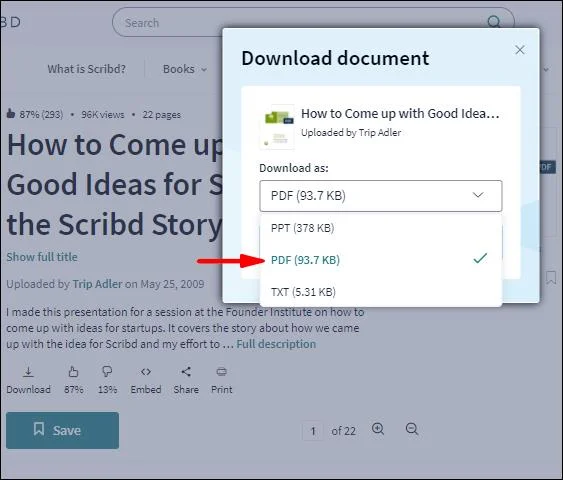This screenshot has height=480, width=563.
Task: Click 'Uploaded by Trip Adler' in dialog
Action: [x=351, y=132]
